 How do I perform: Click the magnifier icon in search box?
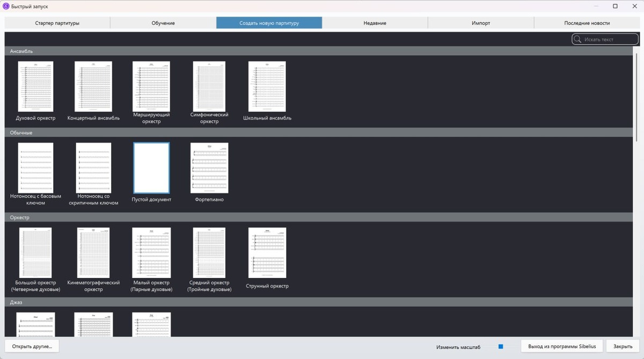tap(578, 39)
